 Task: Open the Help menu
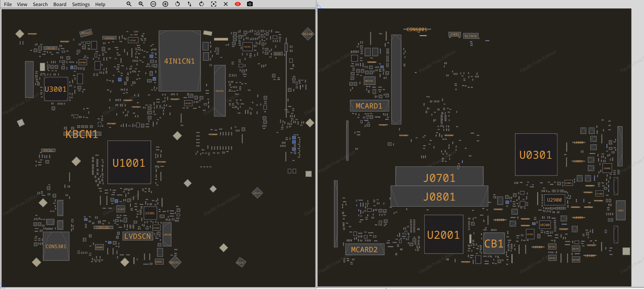[100, 4]
